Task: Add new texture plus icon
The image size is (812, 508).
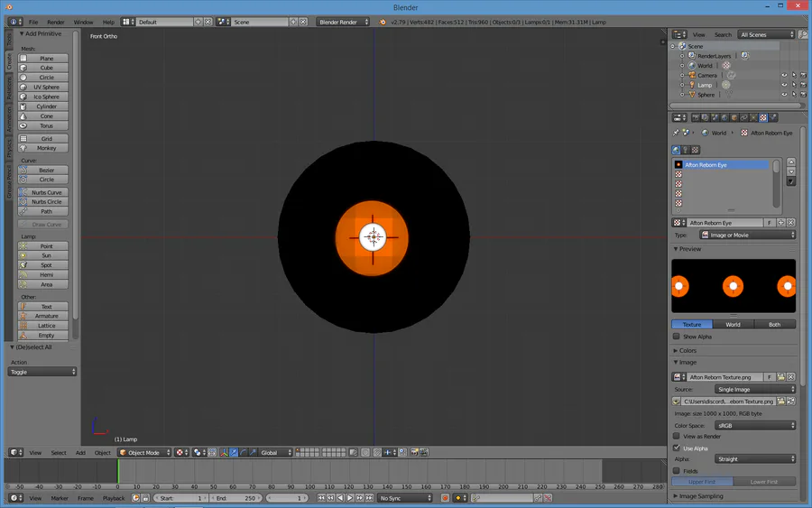Action: pos(781,223)
